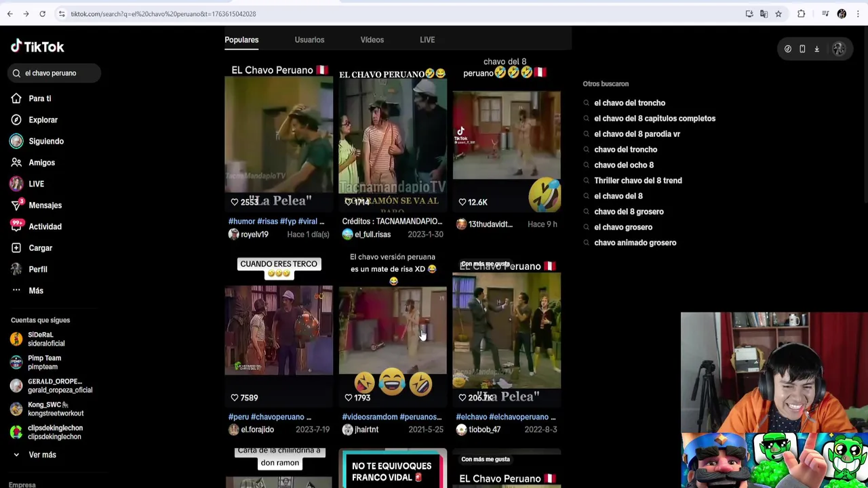This screenshot has height=488, width=868.
Task: Open the Explorar compass icon
Action: pos(16,120)
